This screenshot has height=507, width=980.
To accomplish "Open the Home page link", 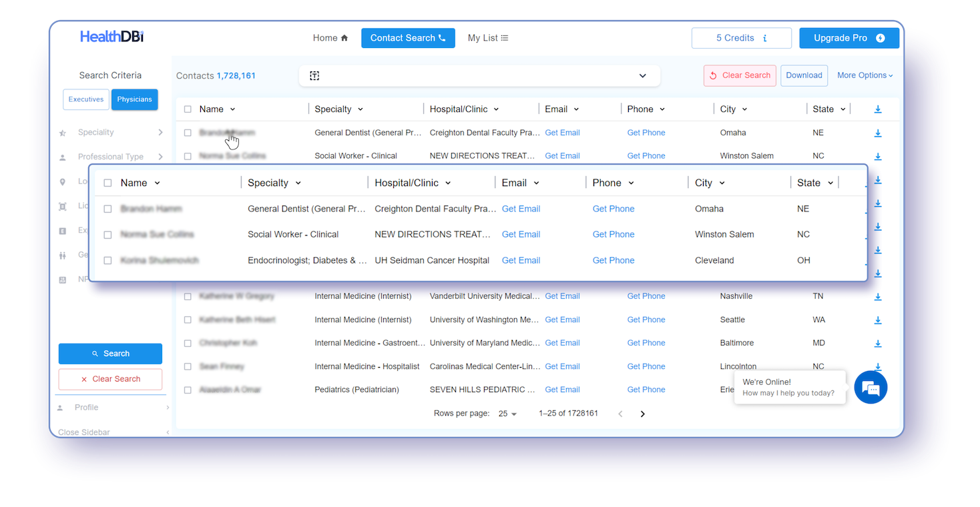I will (x=330, y=38).
